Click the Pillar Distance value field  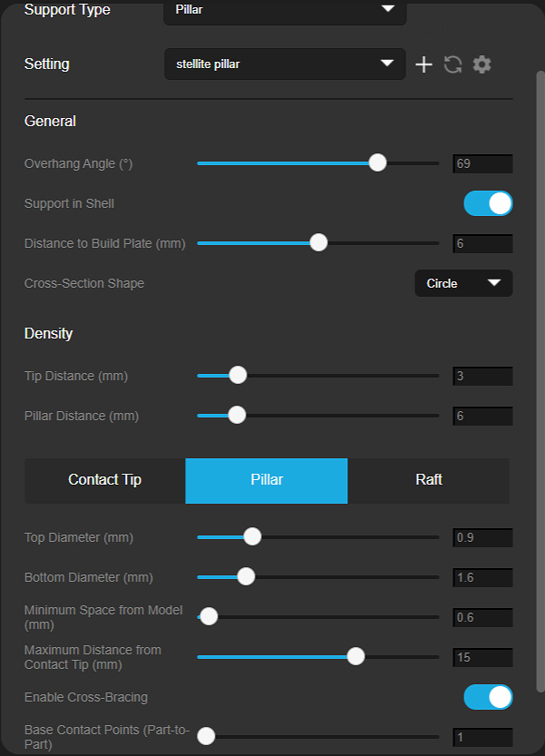click(482, 416)
